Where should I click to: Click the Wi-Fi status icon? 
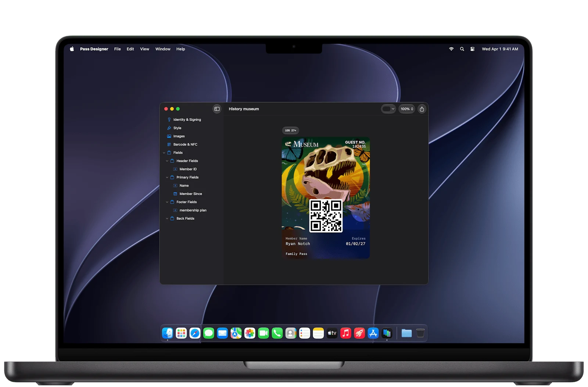pos(451,49)
